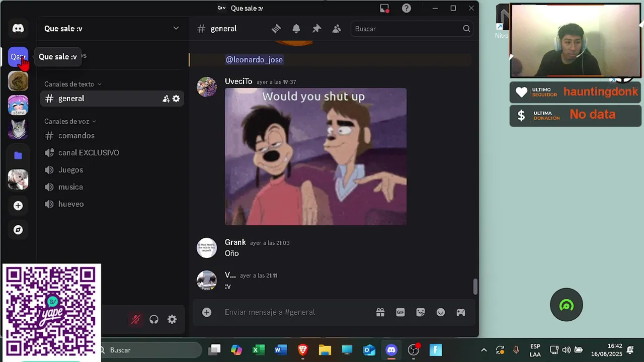Open Brave browser from the taskbar
Image resolution: width=644 pixels, height=362 pixels.
[x=303, y=350]
